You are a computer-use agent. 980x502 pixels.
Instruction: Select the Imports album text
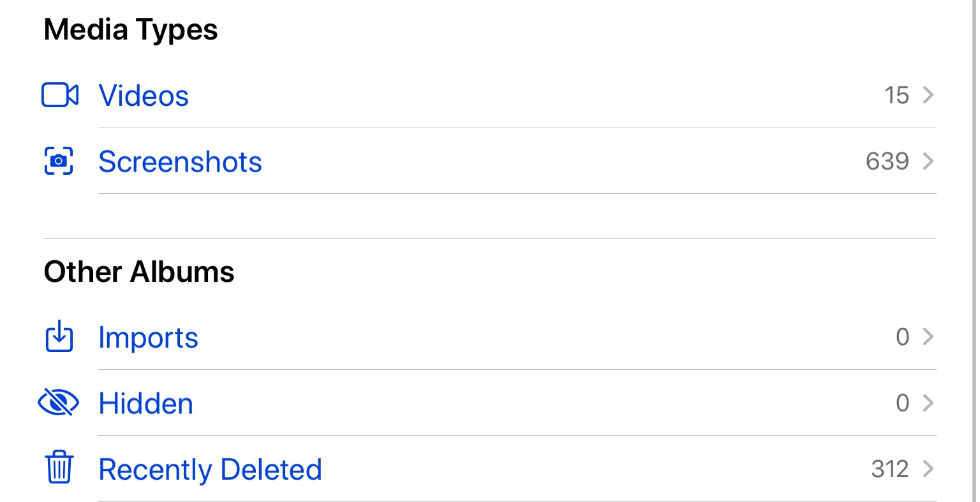pyautogui.click(x=148, y=337)
